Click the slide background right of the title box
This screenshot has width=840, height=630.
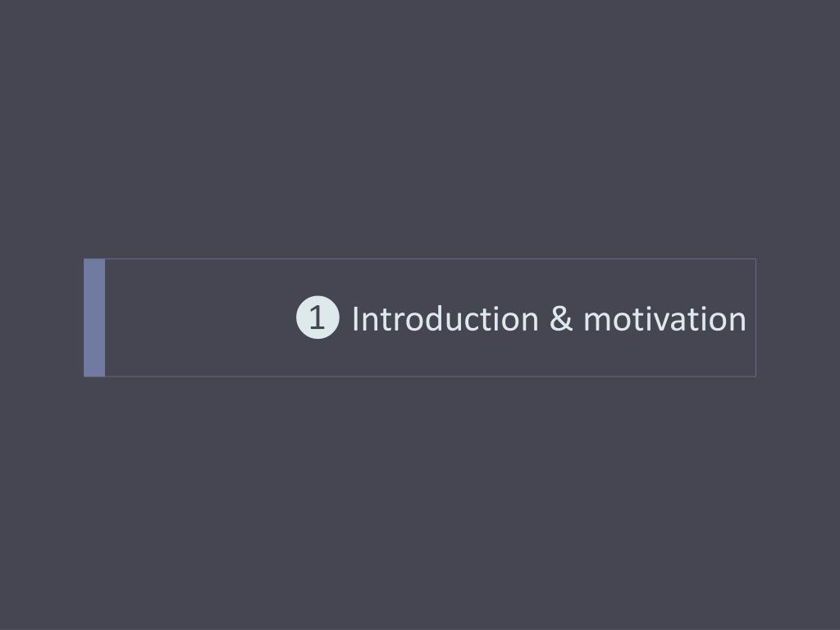pos(798,317)
